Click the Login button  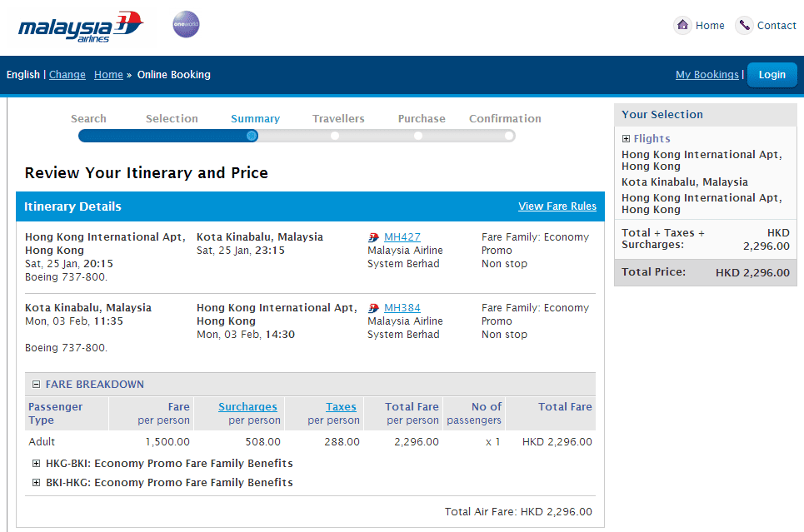click(x=772, y=75)
